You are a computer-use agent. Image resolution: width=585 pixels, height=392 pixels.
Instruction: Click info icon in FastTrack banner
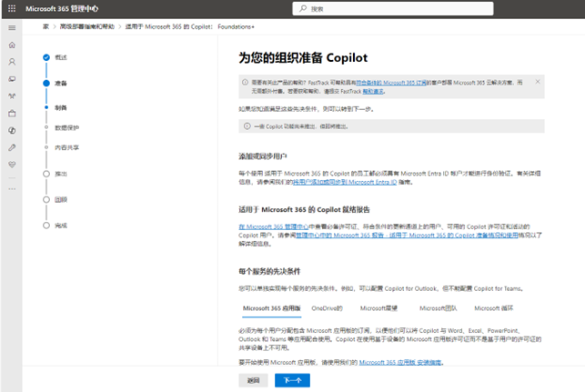[245, 82]
